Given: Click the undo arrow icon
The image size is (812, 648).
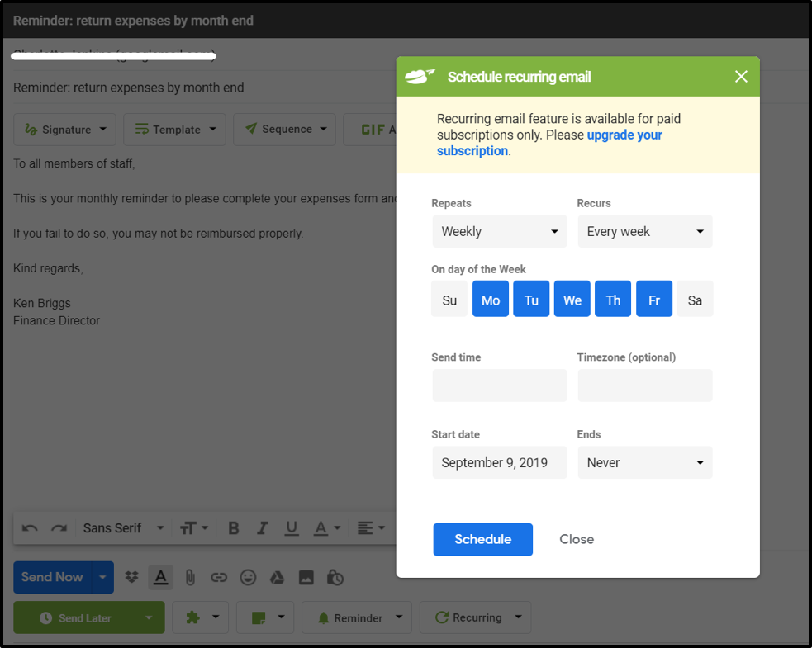Looking at the screenshot, I should (30, 528).
